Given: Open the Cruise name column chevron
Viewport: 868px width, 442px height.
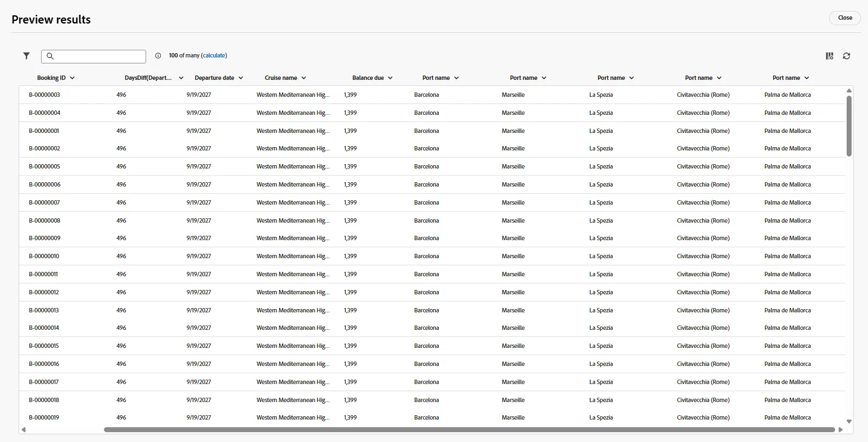Looking at the screenshot, I should tap(304, 78).
